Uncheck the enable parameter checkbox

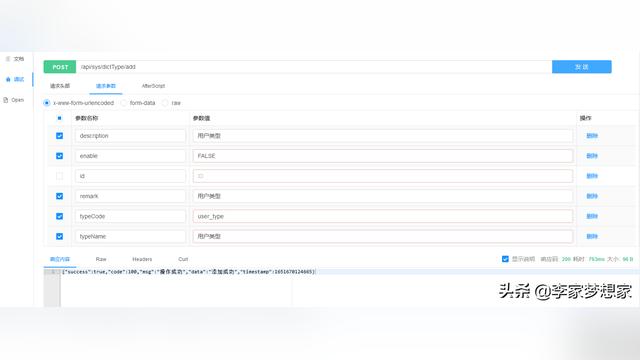click(x=60, y=156)
